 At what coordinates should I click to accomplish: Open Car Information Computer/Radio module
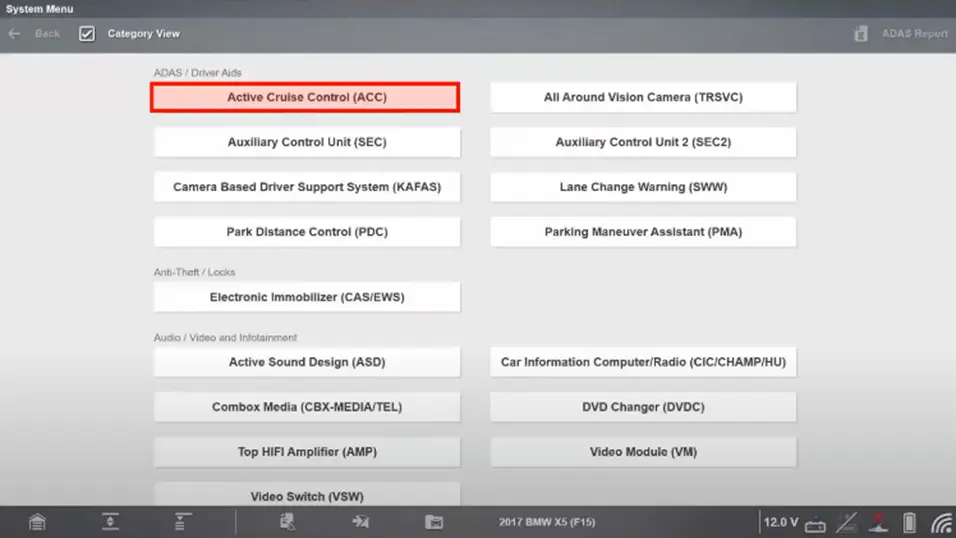click(x=643, y=362)
